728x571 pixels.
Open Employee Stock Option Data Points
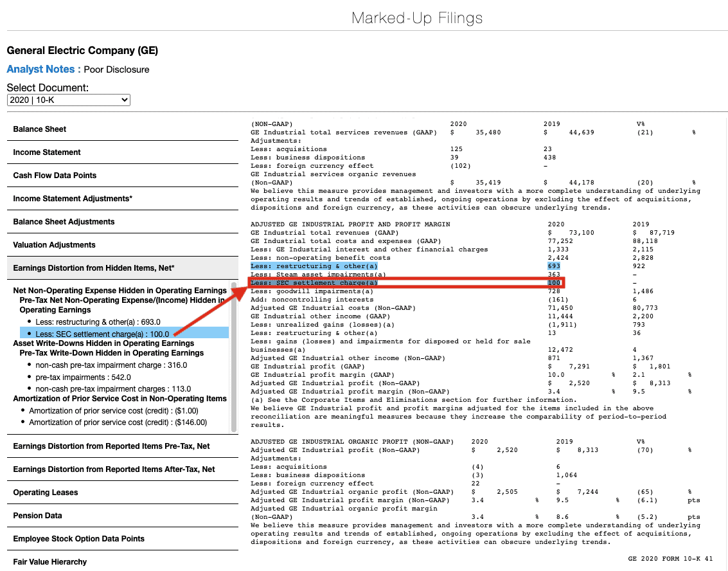[123, 539]
